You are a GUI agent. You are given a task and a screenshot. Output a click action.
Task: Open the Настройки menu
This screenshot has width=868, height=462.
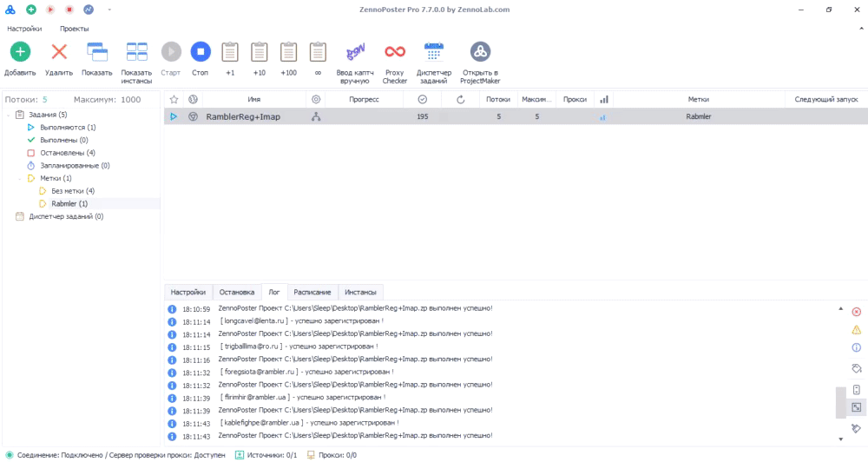coord(24,29)
